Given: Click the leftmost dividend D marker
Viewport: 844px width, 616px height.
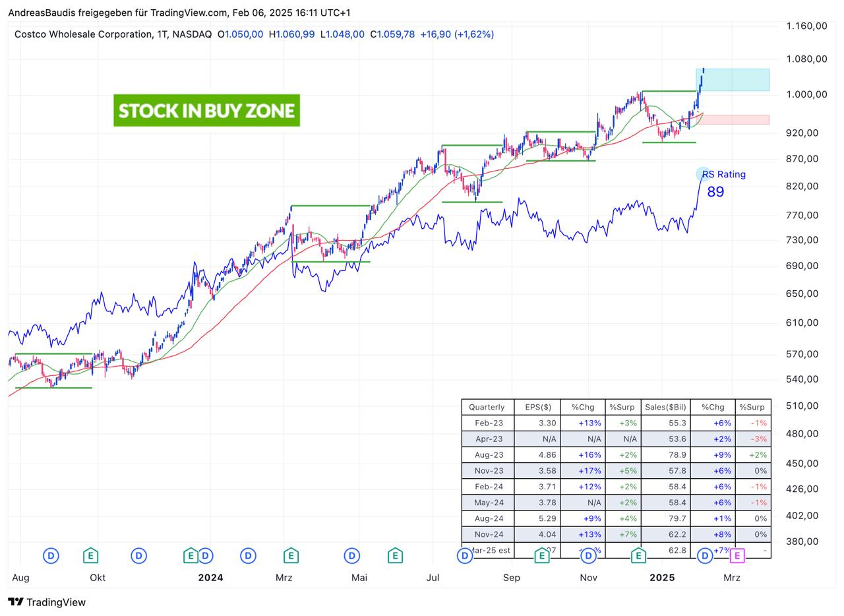Looking at the screenshot, I should (x=51, y=556).
